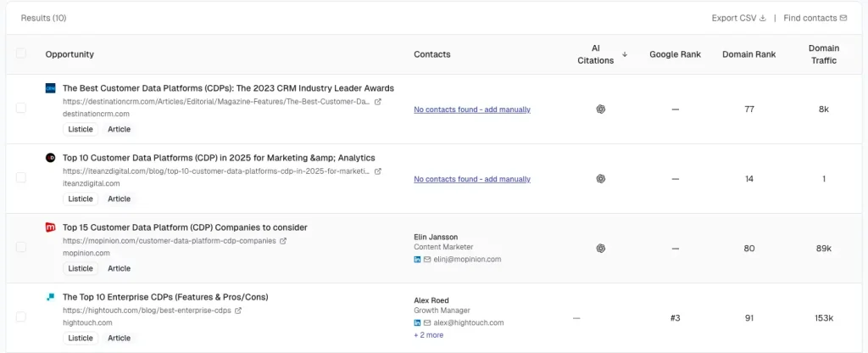Select the Top 10 CDP 2025 row checkbox
Viewport: 868px width, 353px height.
(x=21, y=177)
